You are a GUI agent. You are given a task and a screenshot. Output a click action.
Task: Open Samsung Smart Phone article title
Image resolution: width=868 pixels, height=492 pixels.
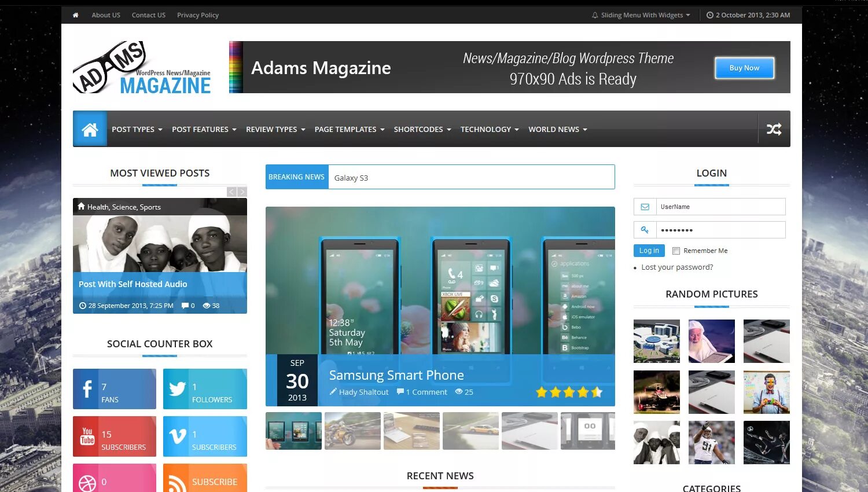point(396,375)
